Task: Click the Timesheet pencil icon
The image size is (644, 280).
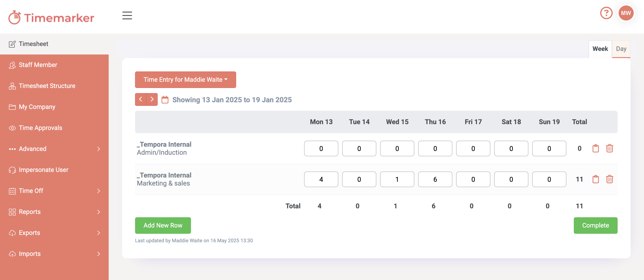Action: click(12, 44)
